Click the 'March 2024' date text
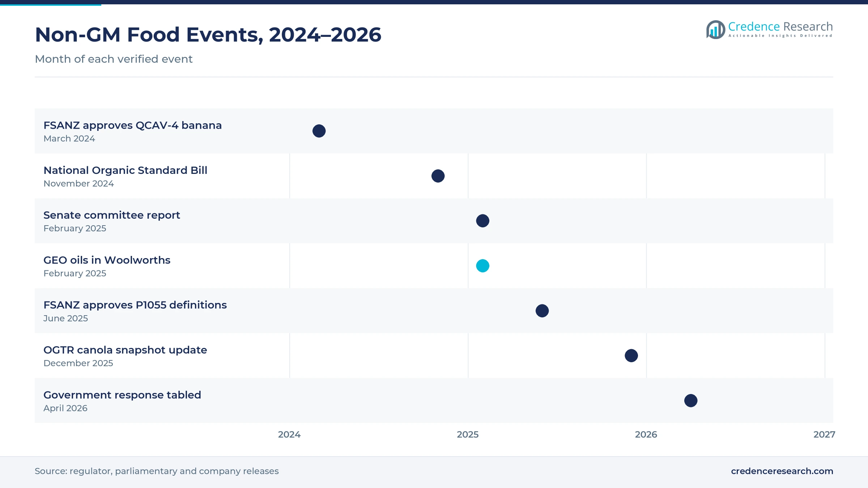Screen dimensions: 868x488 69,138
